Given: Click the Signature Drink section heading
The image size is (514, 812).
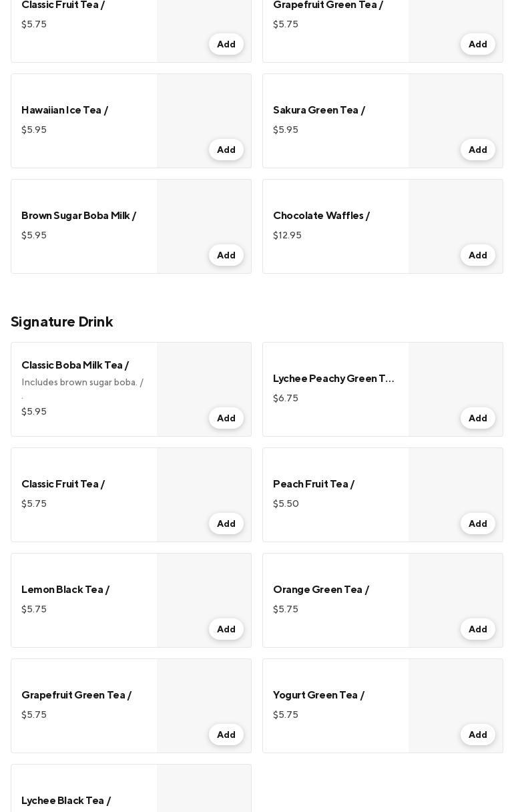Looking at the screenshot, I should tap(62, 322).
